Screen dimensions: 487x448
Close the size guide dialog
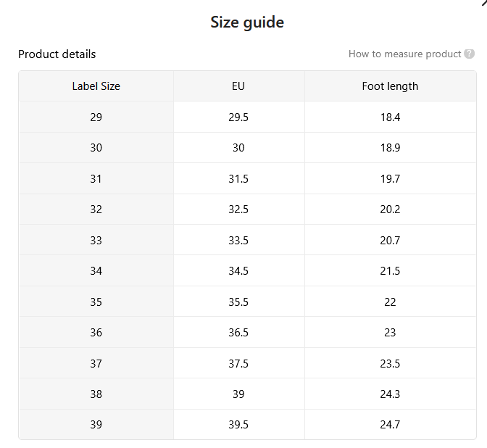pos(484,2)
